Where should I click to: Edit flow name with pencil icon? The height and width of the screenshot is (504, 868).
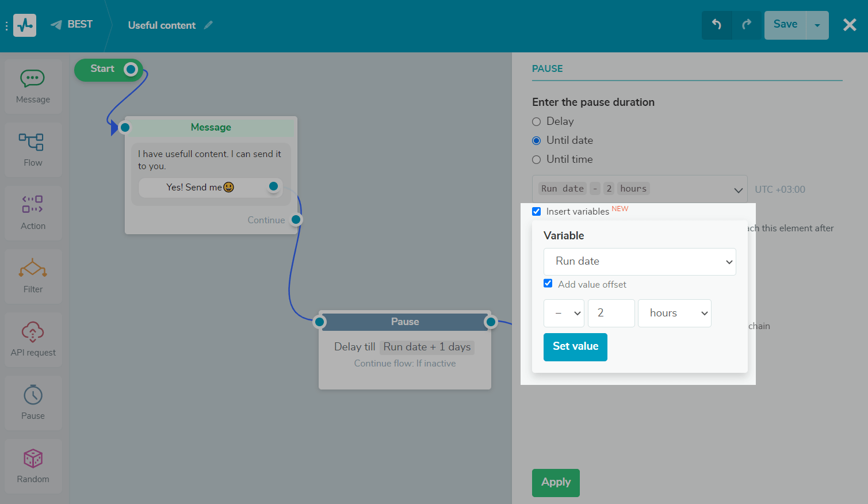click(x=209, y=25)
